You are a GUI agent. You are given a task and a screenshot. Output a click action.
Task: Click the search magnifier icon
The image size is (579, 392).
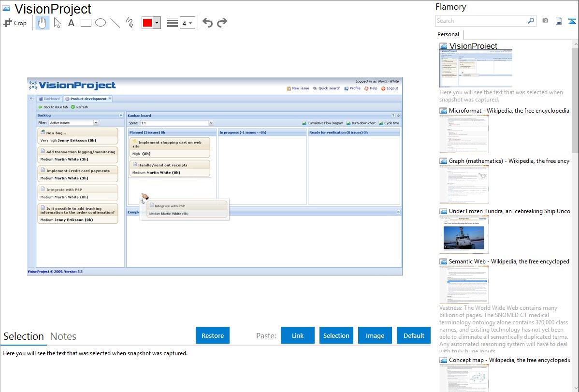[x=531, y=21]
